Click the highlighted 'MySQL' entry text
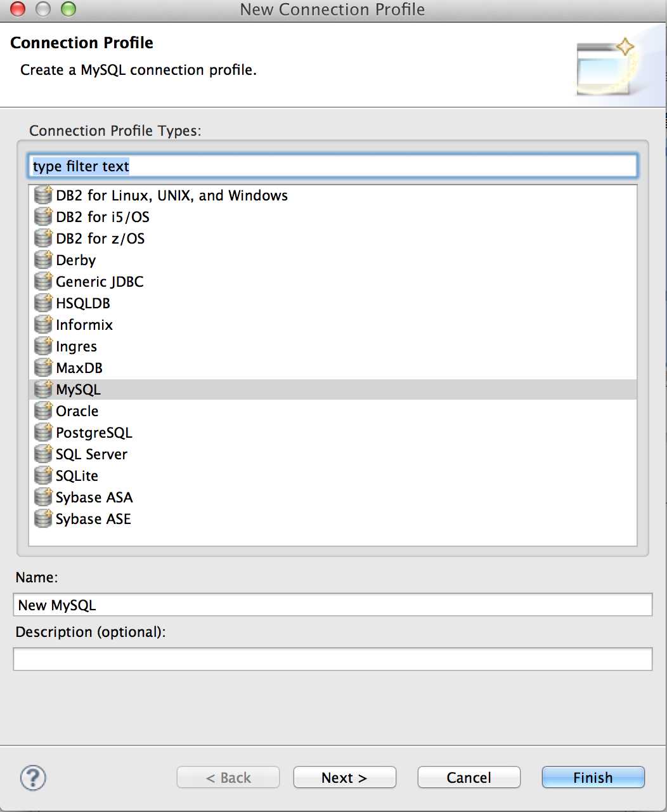The image size is (667, 812). [x=78, y=390]
